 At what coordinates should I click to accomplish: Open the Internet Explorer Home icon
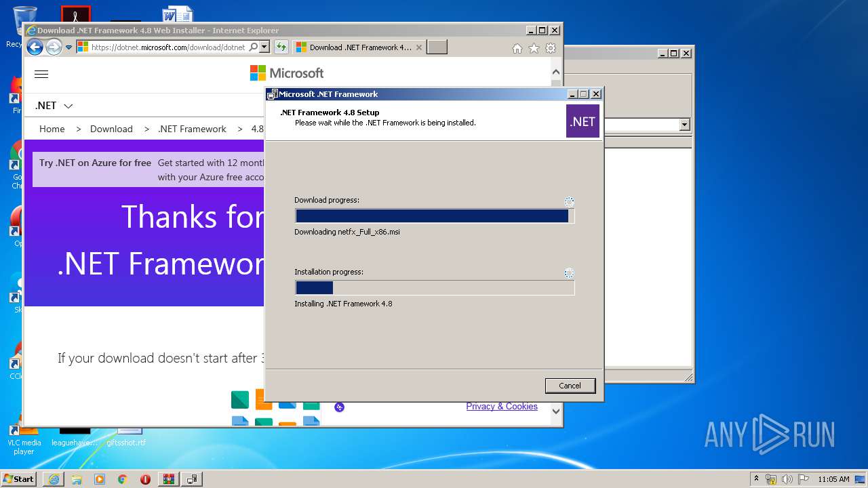(x=517, y=48)
